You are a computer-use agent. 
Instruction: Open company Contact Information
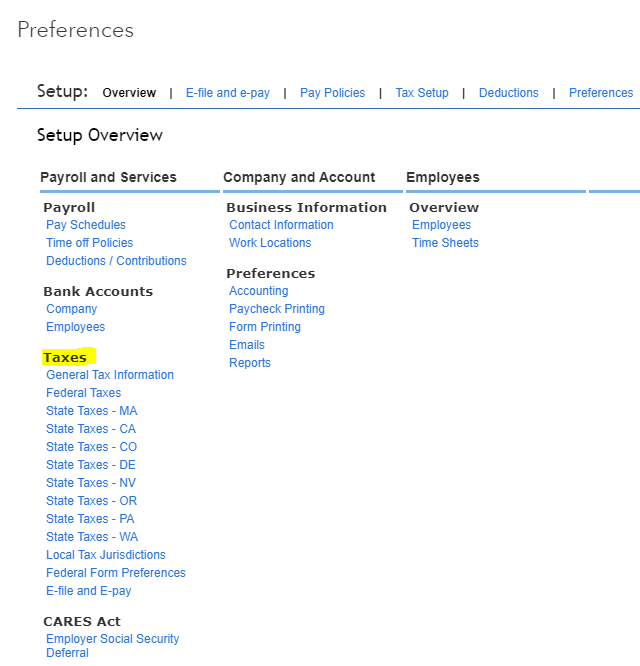click(281, 225)
